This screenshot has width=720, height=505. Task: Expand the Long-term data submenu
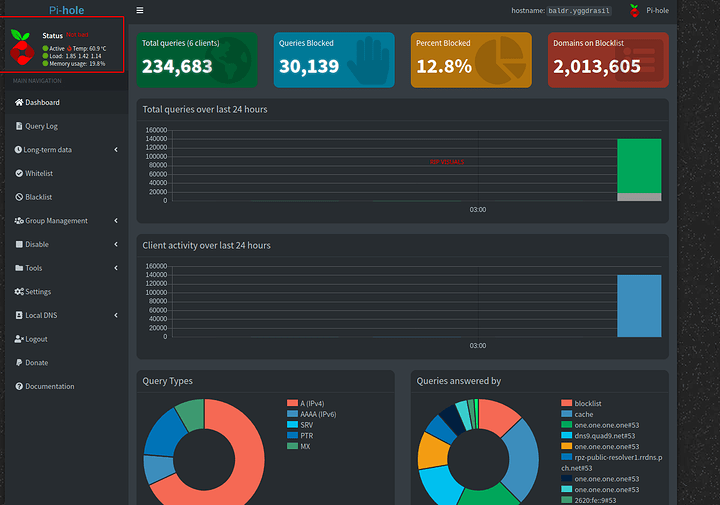coord(47,150)
